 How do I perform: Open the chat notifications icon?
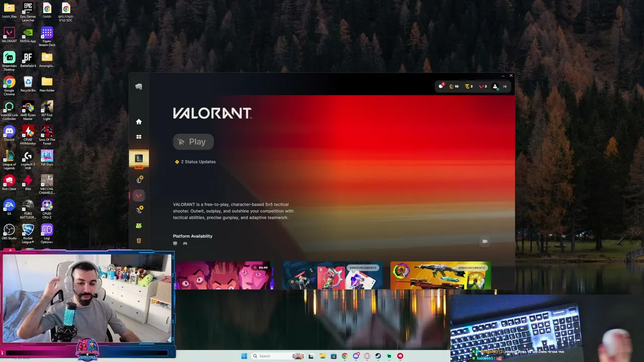(x=441, y=86)
